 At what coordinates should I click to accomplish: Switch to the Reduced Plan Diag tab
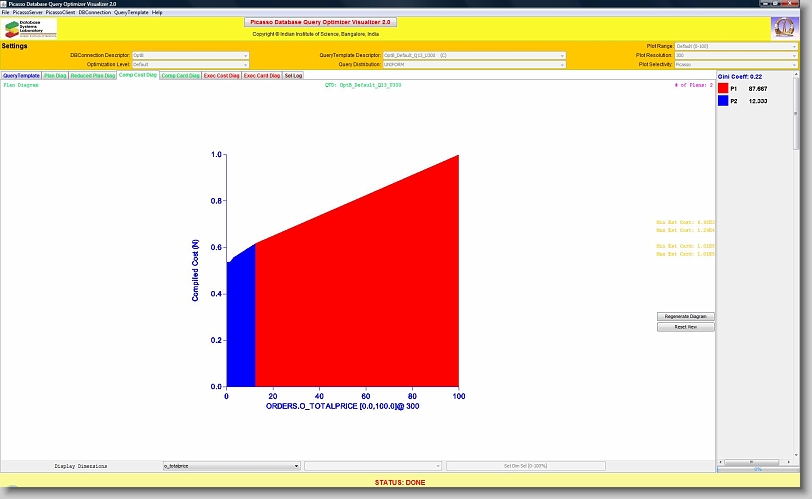pyautogui.click(x=93, y=75)
